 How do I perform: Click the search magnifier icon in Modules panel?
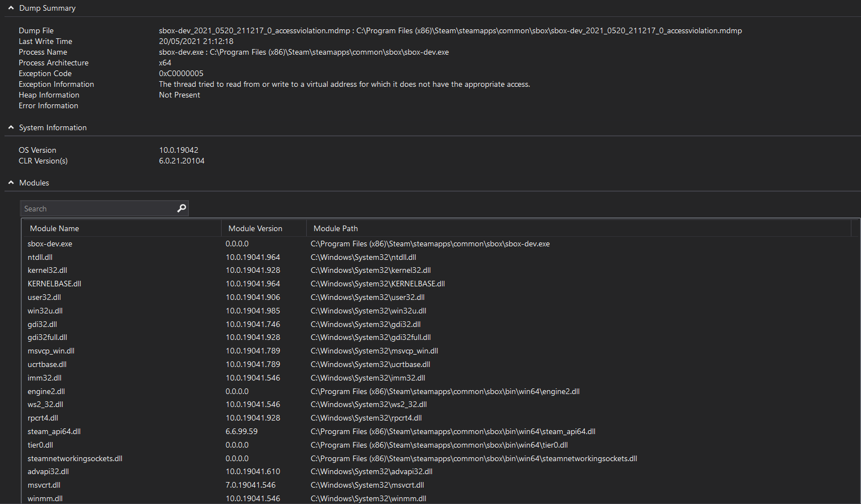(x=181, y=208)
